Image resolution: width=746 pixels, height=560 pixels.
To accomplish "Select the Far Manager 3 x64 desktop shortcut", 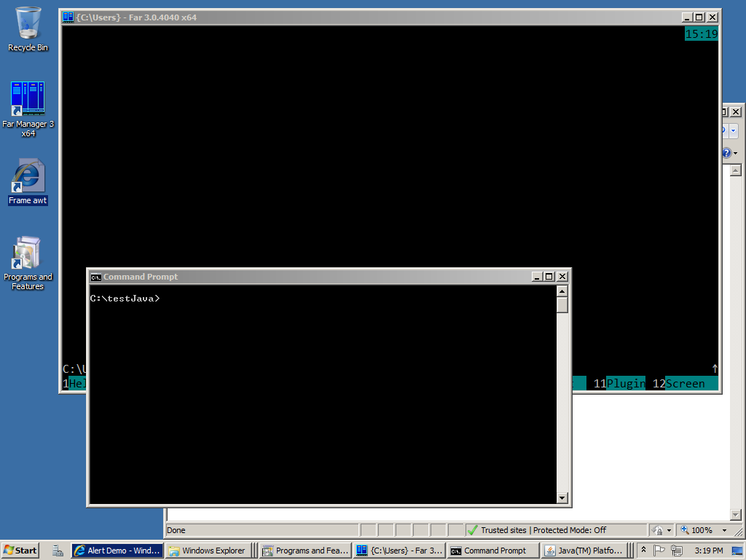I will (x=28, y=109).
